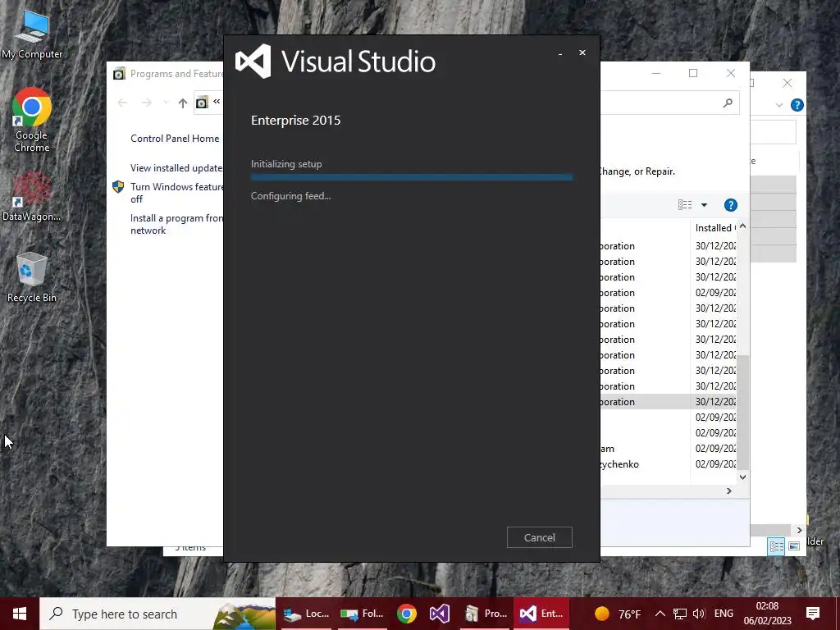
Task: Open the Fol... taskbar item
Action: point(362,614)
